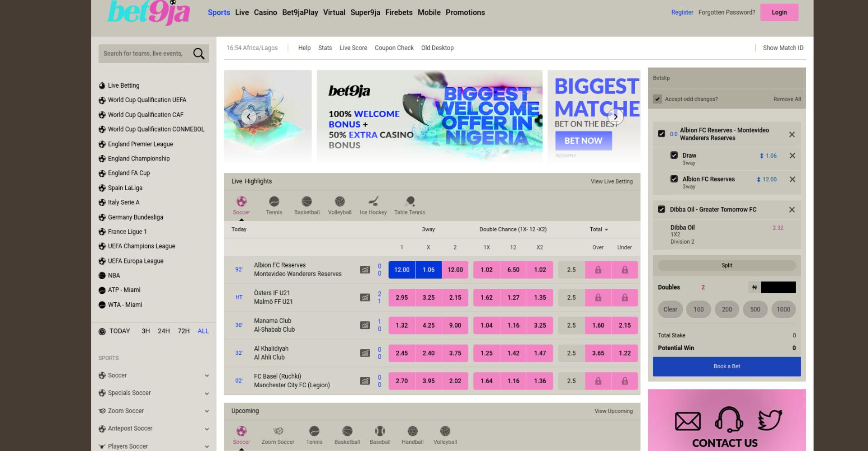Image resolution: width=868 pixels, height=451 pixels.
Task: Open Firebets in top navigation
Action: coord(399,13)
